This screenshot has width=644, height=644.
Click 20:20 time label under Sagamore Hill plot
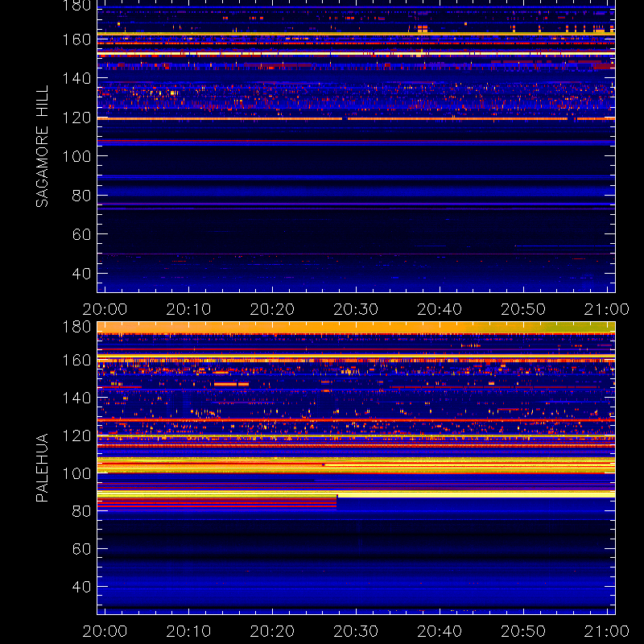pyautogui.click(x=272, y=309)
